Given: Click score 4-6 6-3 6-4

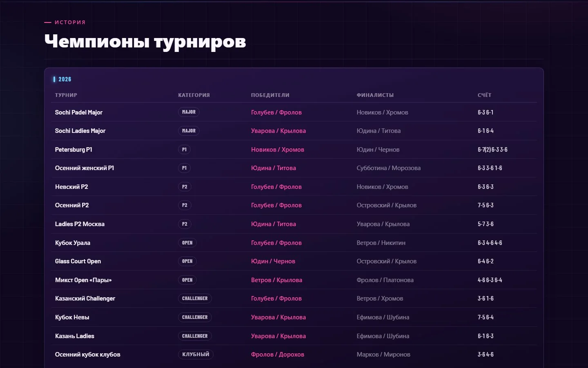Looking at the screenshot, I should (490, 280).
